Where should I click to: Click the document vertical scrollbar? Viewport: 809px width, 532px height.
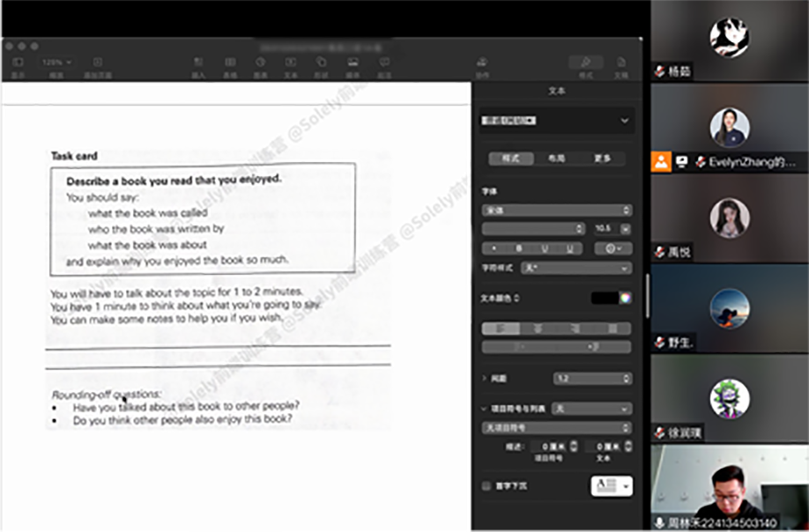[x=648, y=296]
